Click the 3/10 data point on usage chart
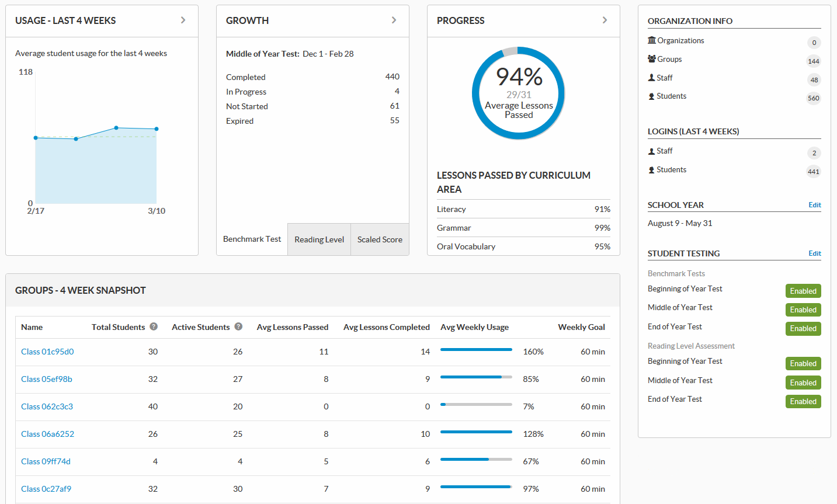The image size is (837, 504). (157, 128)
